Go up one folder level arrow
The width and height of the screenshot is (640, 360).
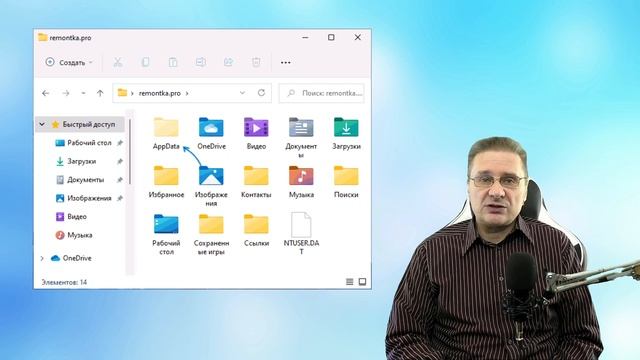(x=100, y=93)
